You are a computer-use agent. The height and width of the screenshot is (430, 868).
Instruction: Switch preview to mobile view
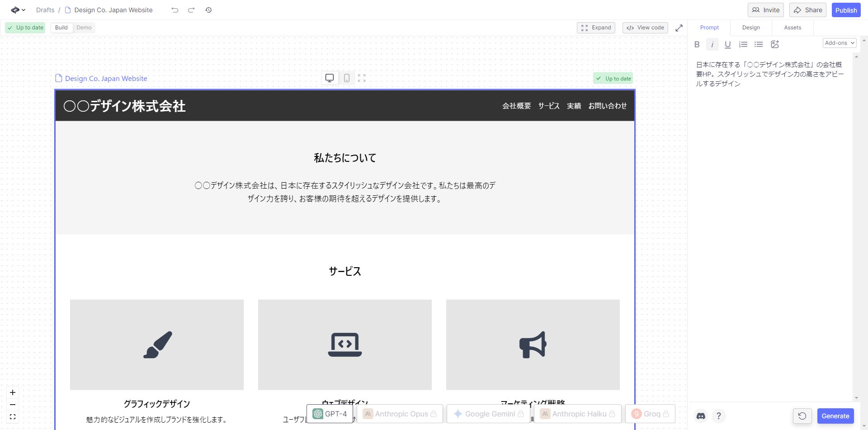pyautogui.click(x=346, y=78)
